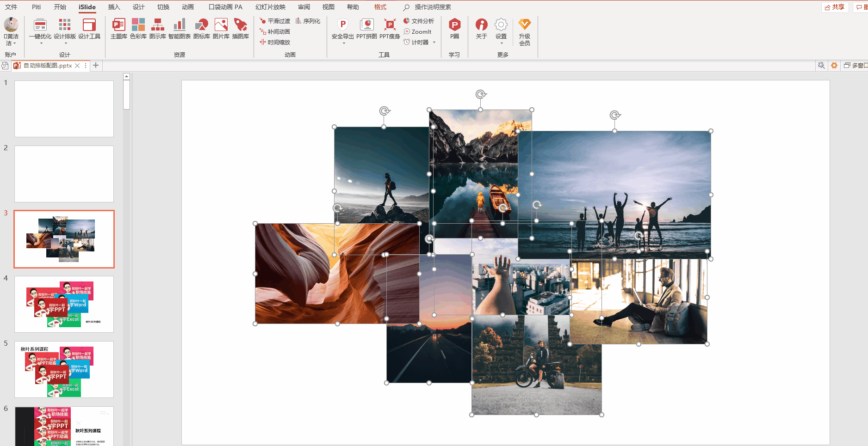Click the slide panel scroll-up arrow
This screenshot has height=446, width=868.
pyautogui.click(x=126, y=76)
